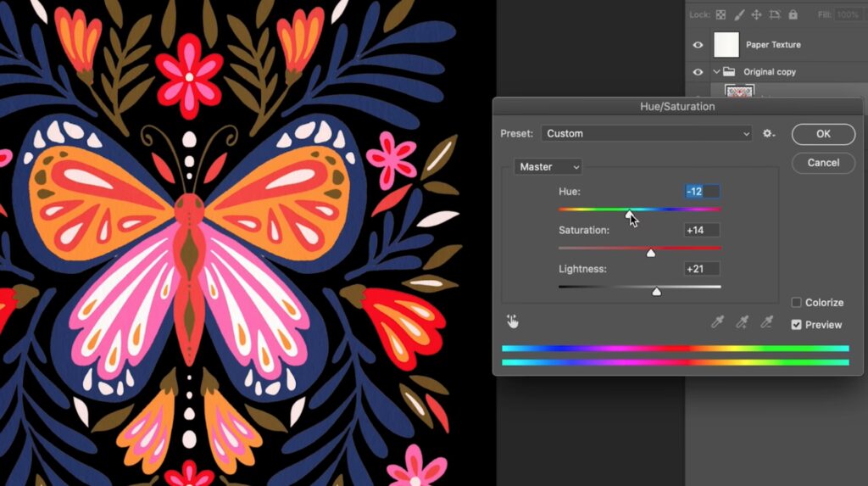Open the Preset Custom dropdown
This screenshot has width=868, height=486.
[x=646, y=133]
